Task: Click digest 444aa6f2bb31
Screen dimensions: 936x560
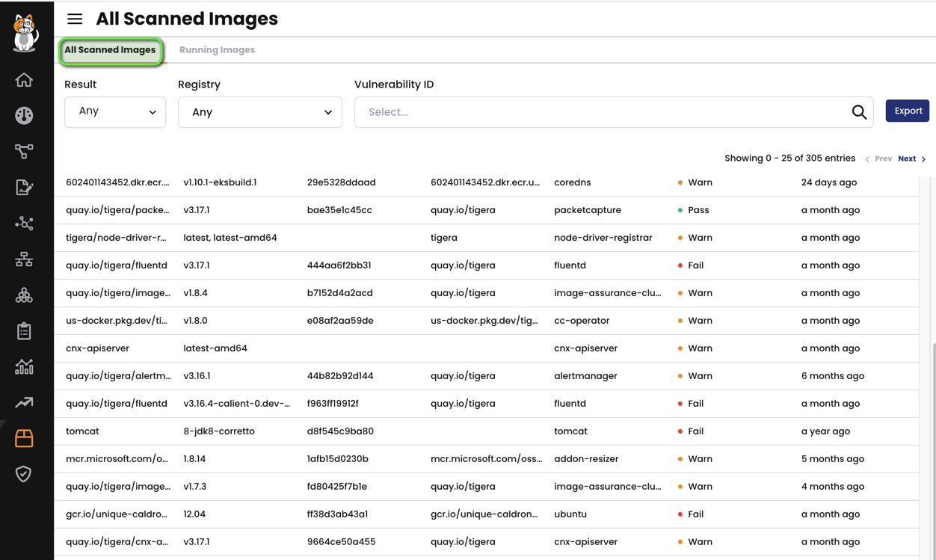Action: click(x=339, y=265)
